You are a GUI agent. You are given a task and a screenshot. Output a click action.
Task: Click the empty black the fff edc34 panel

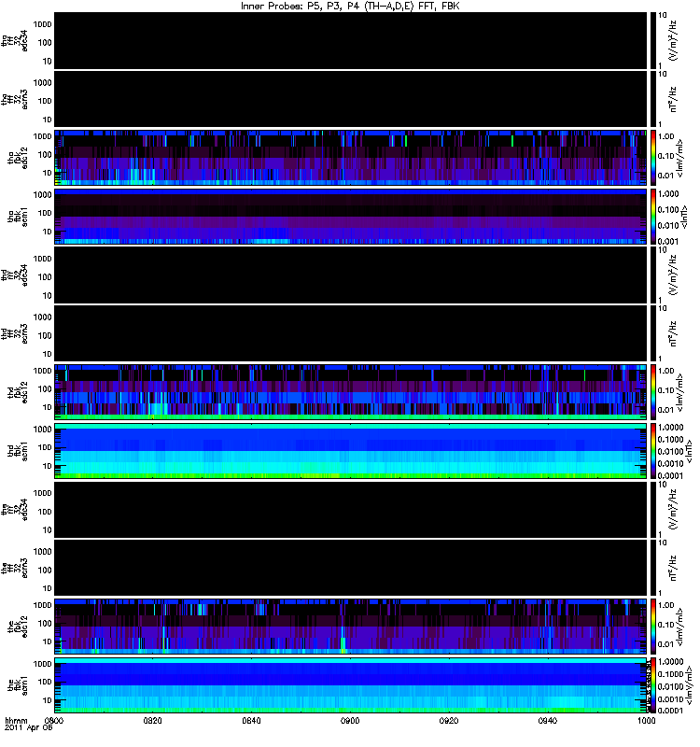(351, 509)
